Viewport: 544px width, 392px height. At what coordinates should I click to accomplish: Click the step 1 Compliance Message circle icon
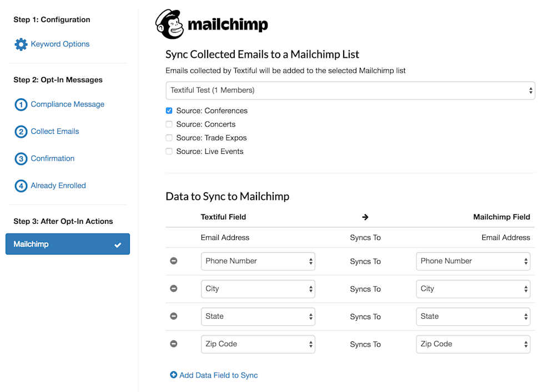(21, 104)
